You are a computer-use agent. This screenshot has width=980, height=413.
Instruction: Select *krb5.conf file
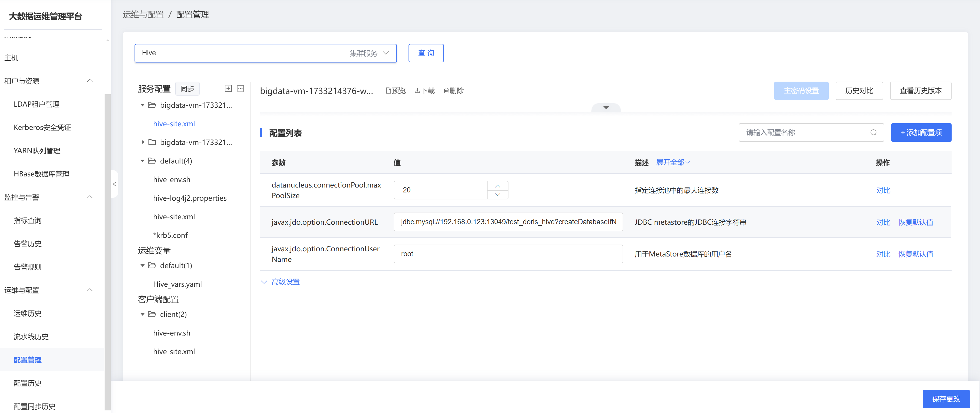(170, 236)
